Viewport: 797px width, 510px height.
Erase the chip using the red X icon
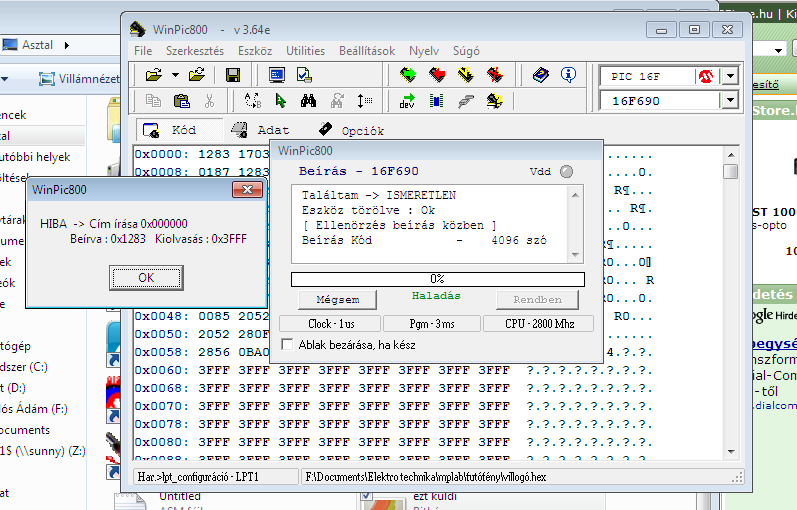[x=495, y=75]
